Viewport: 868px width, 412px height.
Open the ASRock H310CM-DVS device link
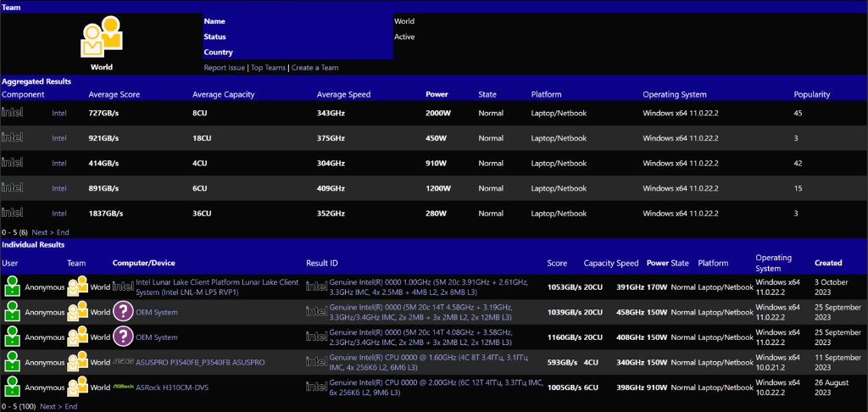pyautogui.click(x=172, y=387)
